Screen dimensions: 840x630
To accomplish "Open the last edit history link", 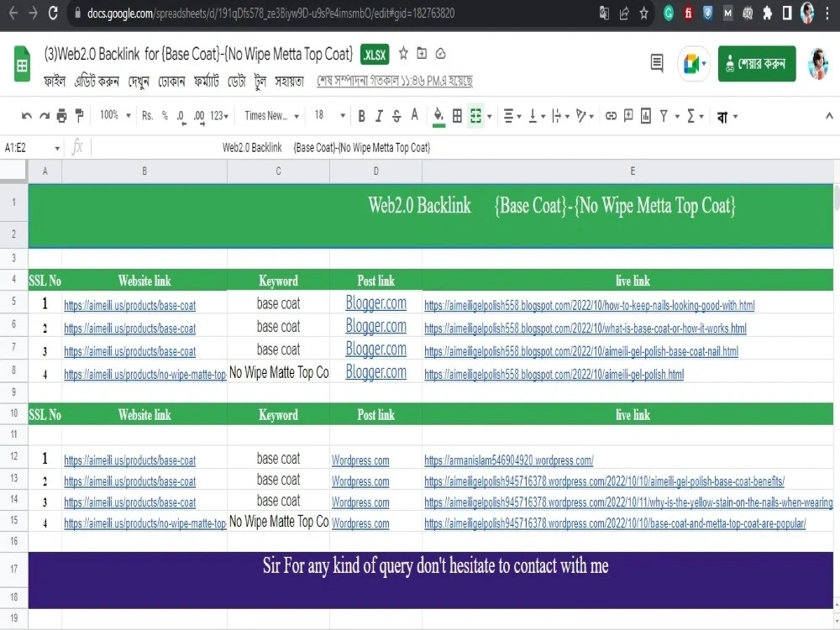I will [395, 81].
